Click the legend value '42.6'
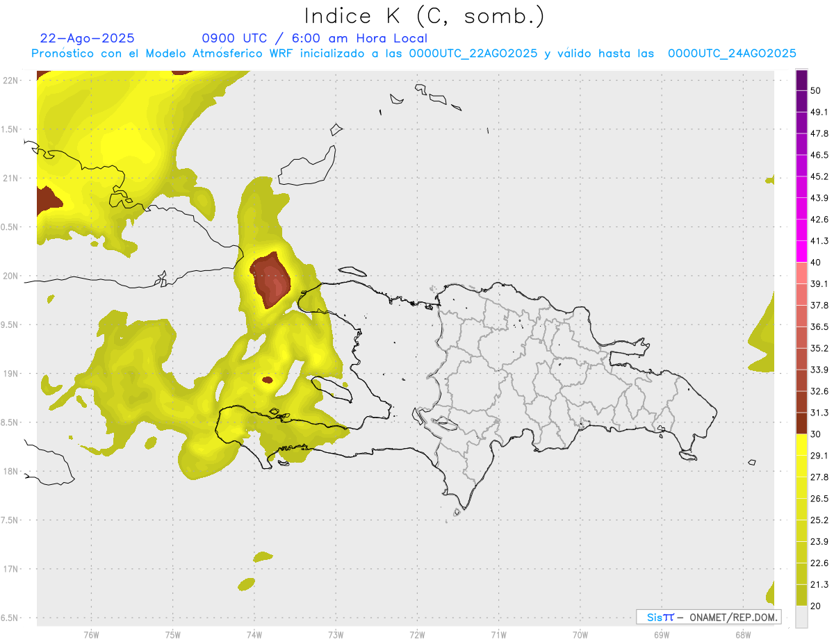Image resolution: width=834 pixels, height=644 pixels. click(x=819, y=220)
